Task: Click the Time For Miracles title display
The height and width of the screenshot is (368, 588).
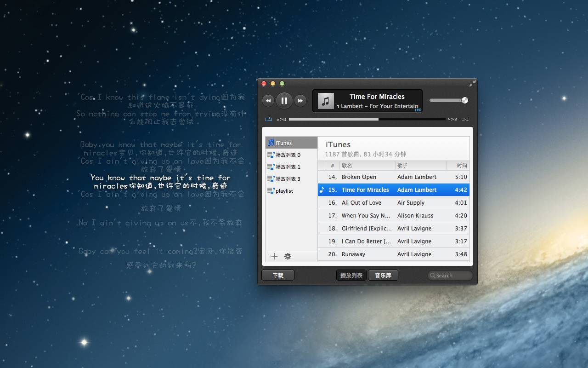Action: tap(377, 96)
